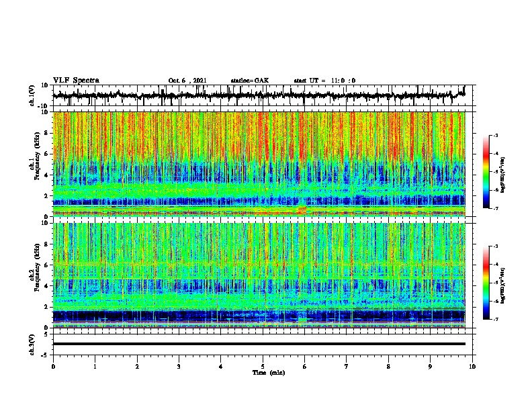Click the "ch.1(V)" waveform axis label

click(x=32, y=95)
